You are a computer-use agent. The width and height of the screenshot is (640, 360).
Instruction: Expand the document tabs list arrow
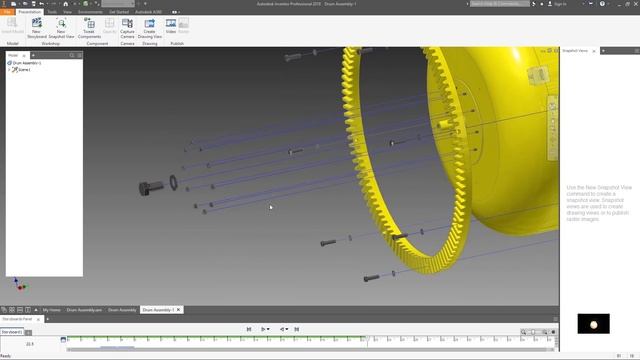(36, 310)
